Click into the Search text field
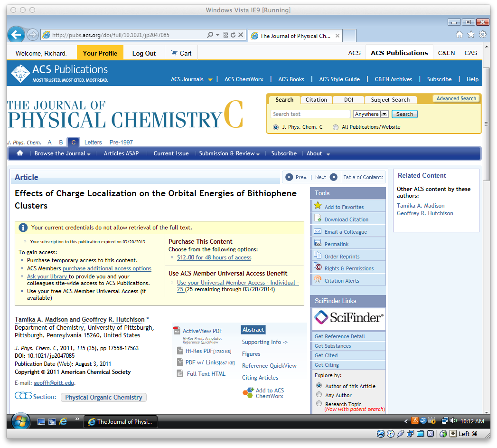This screenshot has height=448, width=497. pos(310,114)
